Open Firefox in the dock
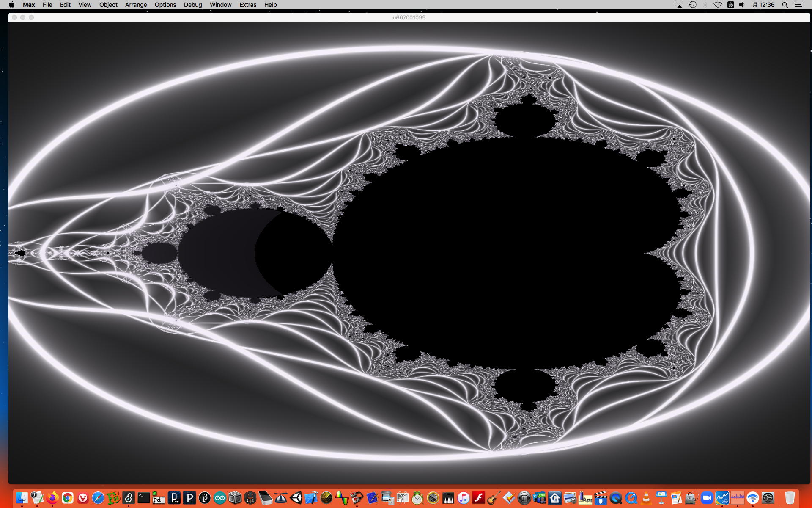Viewport: 812px width, 508px height. (x=52, y=498)
